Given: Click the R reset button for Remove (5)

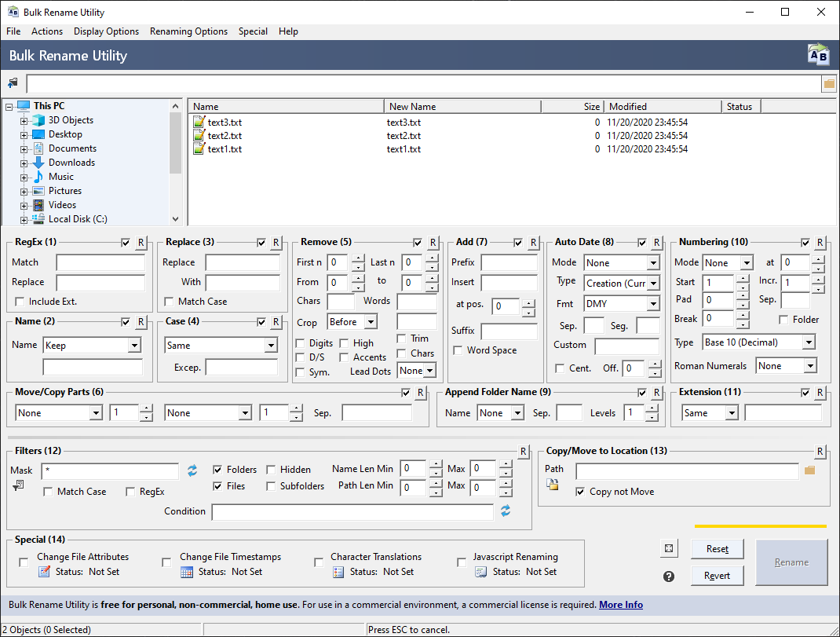Looking at the screenshot, I should pos(433,243).
